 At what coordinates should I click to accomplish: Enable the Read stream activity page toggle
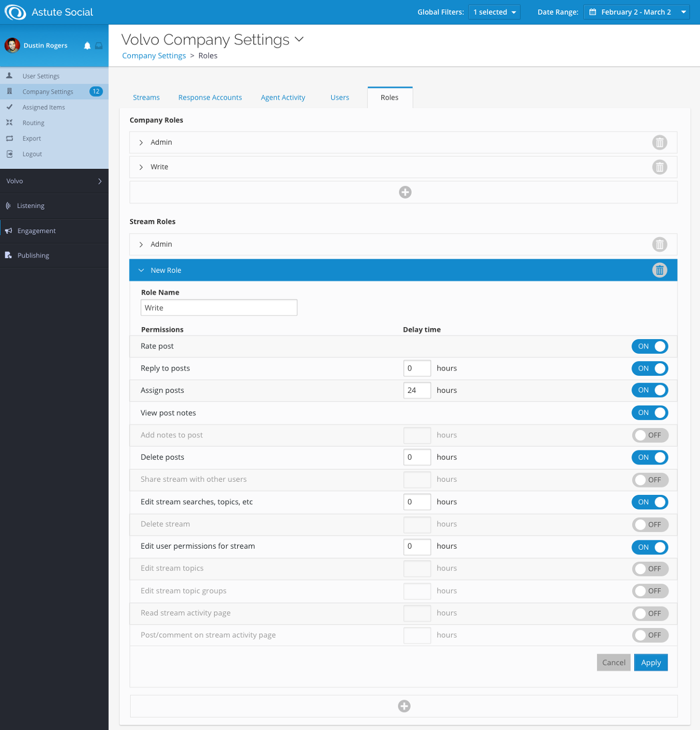(x=650, y=613)
